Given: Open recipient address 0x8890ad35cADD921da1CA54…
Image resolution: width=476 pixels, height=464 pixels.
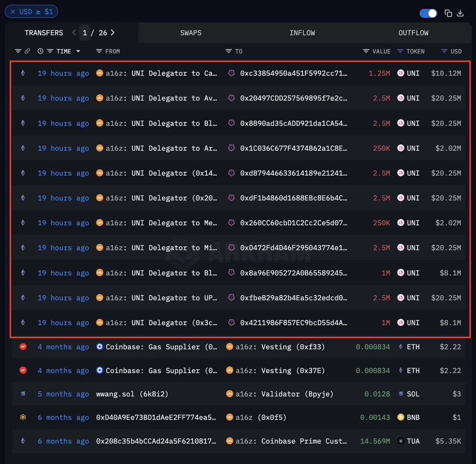Looking at the screenshot, I should click(x=294, y=123).
